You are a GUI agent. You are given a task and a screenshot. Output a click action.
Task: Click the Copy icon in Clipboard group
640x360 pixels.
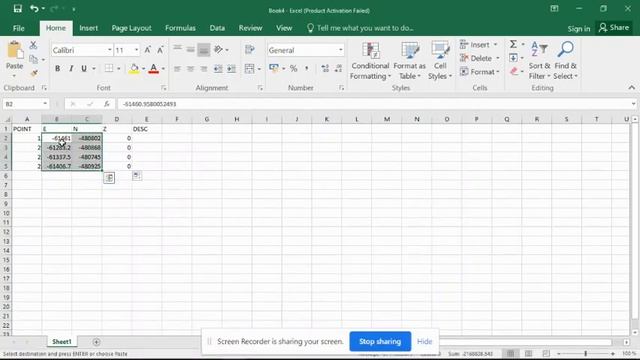click(33, 59)
